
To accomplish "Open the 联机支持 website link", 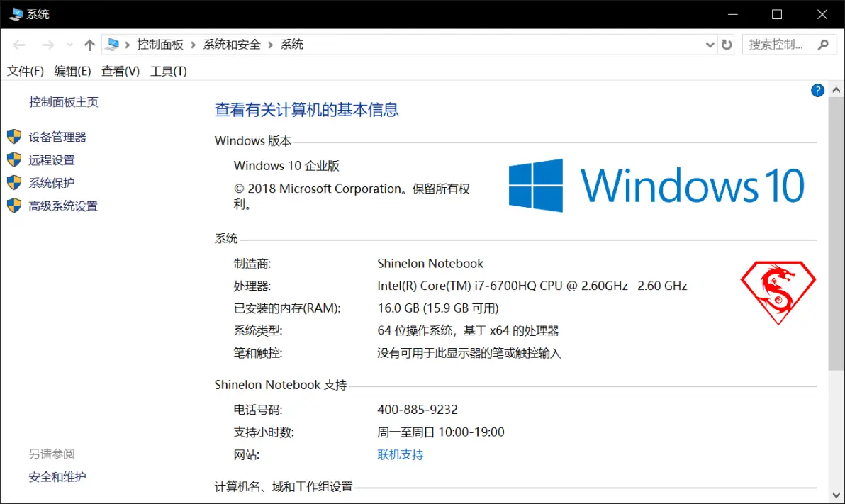I will tap(401, 454).
